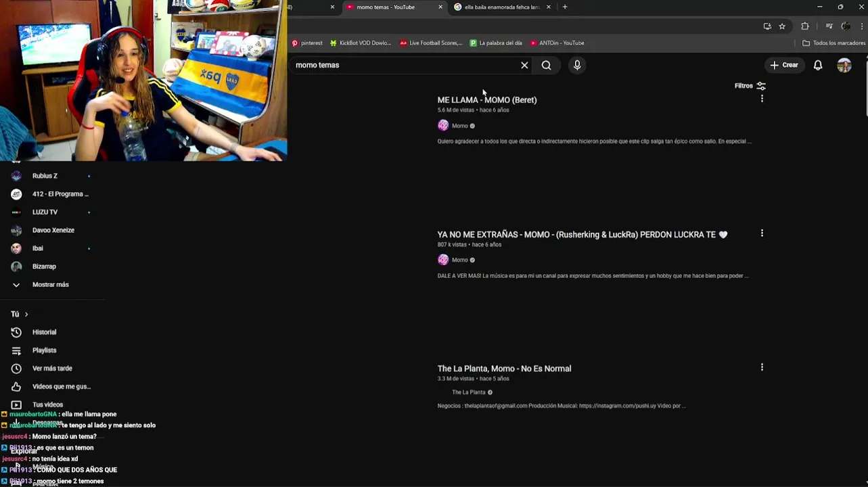The height and width of the screenshot is (487, 868).
Task: Open La palabra del día bookmark
Action: click(496, 43)
